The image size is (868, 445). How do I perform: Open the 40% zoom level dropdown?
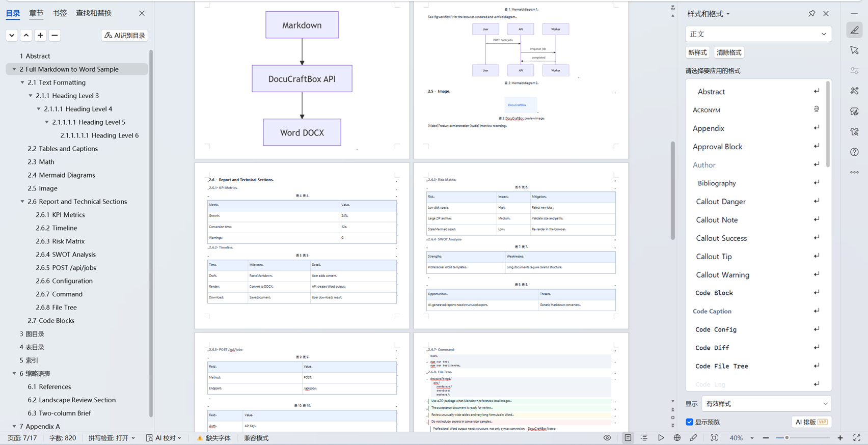tap(741, 438)
